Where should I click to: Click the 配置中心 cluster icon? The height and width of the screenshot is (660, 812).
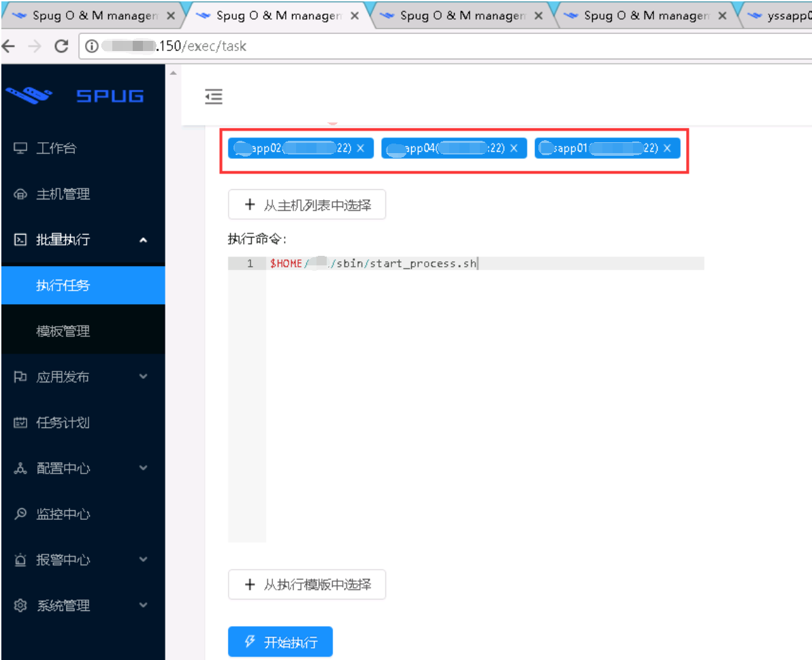(x=20, y=468)
